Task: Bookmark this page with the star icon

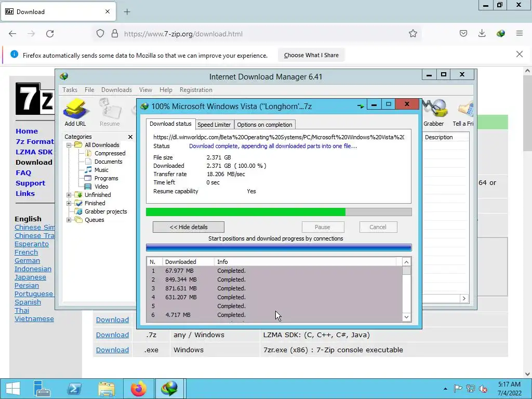Action: pyautogui.click(x=413, y=34)
